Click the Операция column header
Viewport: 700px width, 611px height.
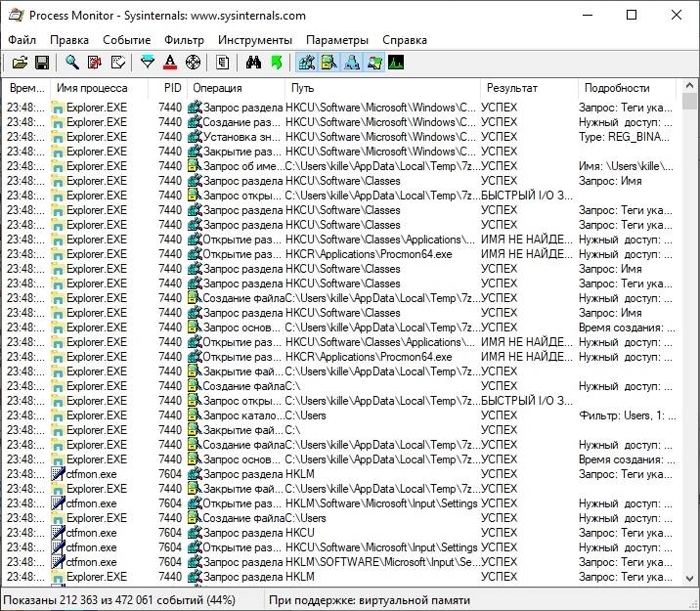pyautogui.click(x=236, y=88)
